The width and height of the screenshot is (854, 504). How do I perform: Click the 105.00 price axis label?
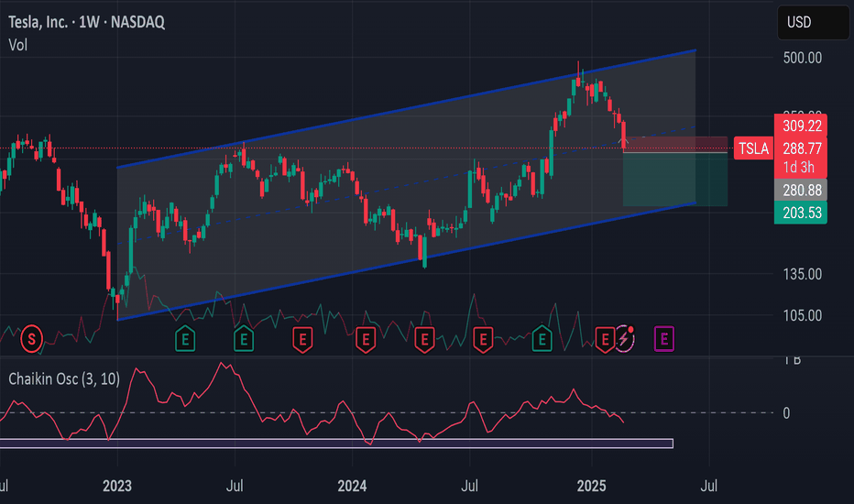tap(803, 315)
